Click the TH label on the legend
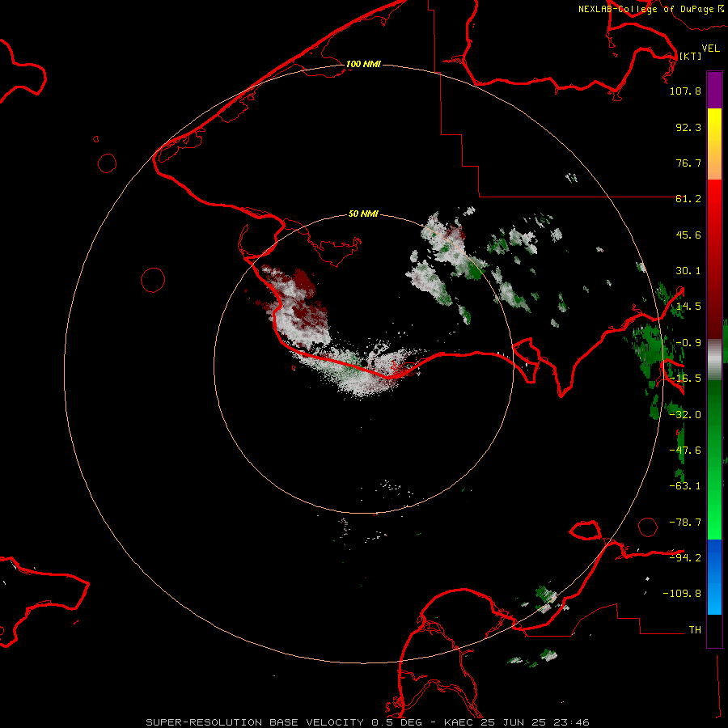 [695, 630]
